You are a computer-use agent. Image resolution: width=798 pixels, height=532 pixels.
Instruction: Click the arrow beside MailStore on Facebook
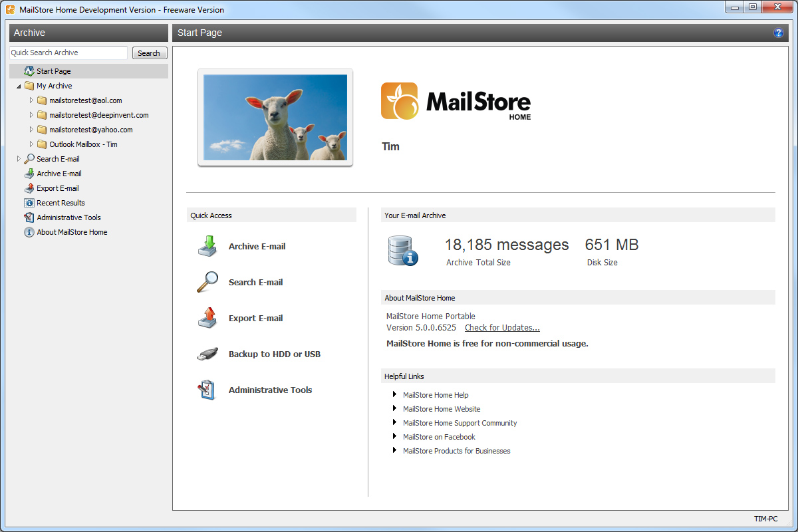(x=396, y=436)
